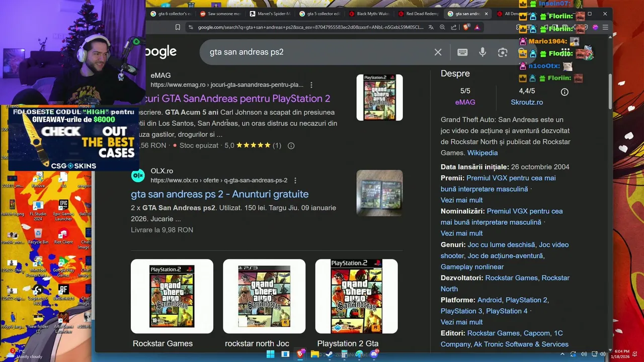Open the OLX.ro result photo thumbnail

click(x=379, y=193)
